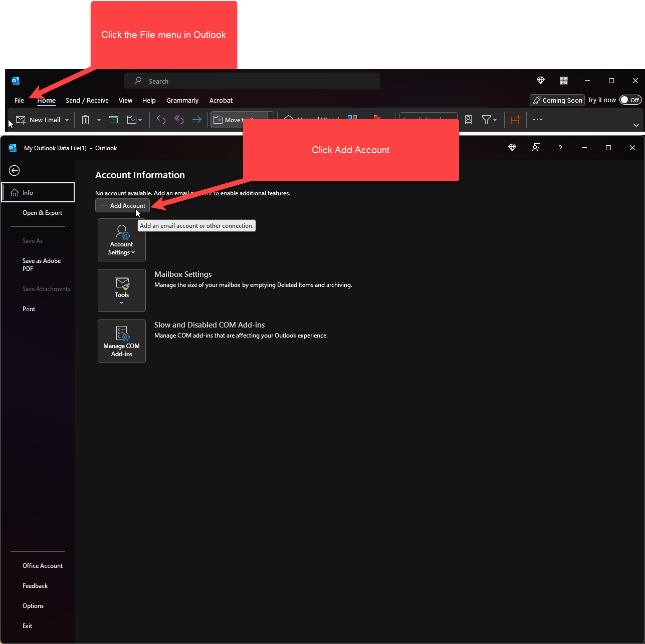Image resolution: width=645 pixels, height=644 pixels.
Task: Click the Reply arrow icon
Action: 161,120
